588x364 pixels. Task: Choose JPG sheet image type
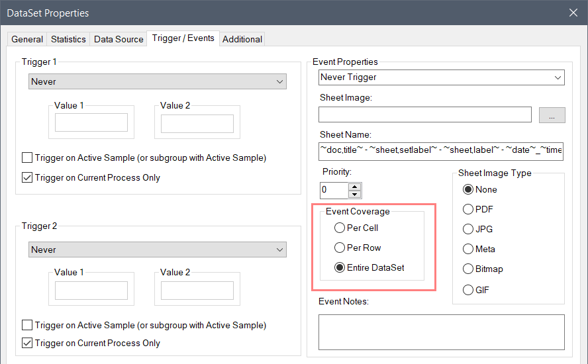click(x=469, y=230)
